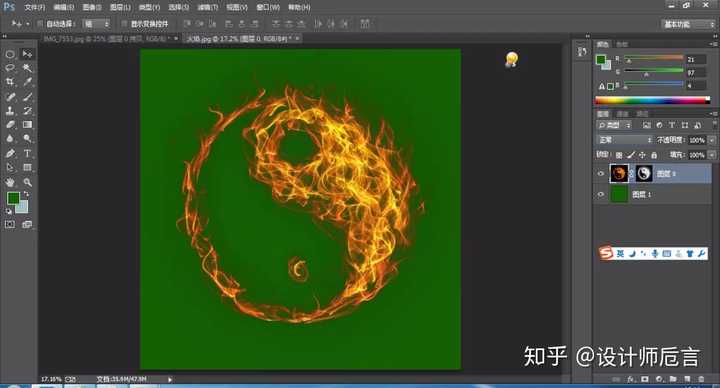The image size is (720, 388).
Task: Check the 显示变换控件 option
Action: point(124,23)
